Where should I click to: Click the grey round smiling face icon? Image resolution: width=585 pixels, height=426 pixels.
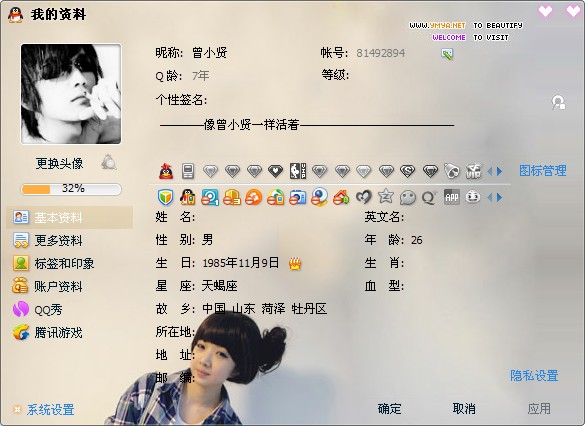(473, 197)
